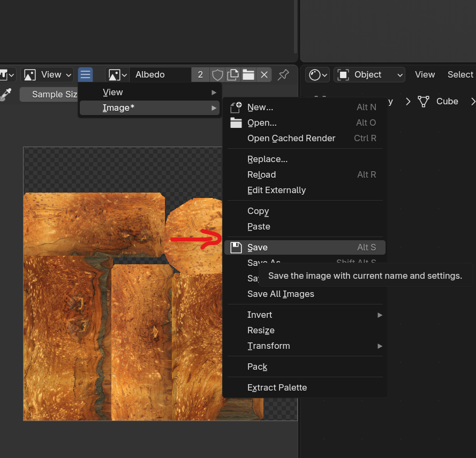476x458 pixels.
Task: Open the 3D viewport Select menu
Action: (x=460, y=74)
